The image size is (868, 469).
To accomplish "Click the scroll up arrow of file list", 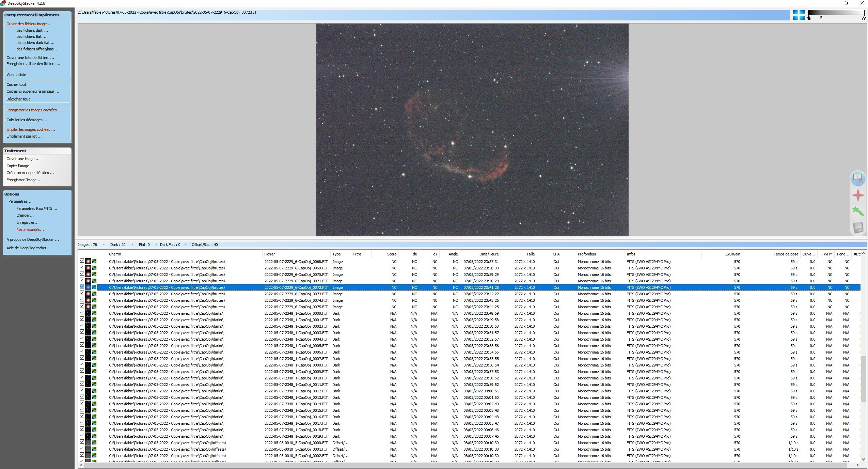I will coord(863,254).
